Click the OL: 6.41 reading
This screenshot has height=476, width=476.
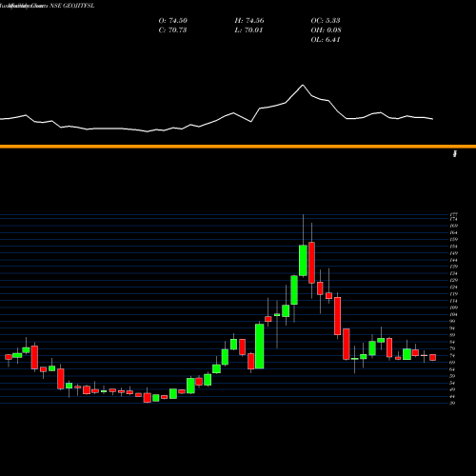click(326, 40)
